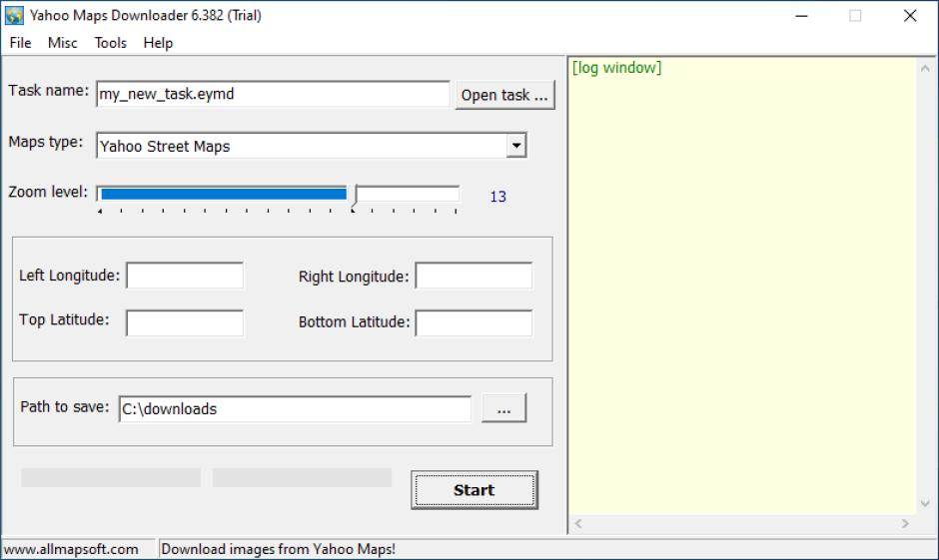Click the log window scroll down arrow
The image size is (939, 560).
pos(925,503)
